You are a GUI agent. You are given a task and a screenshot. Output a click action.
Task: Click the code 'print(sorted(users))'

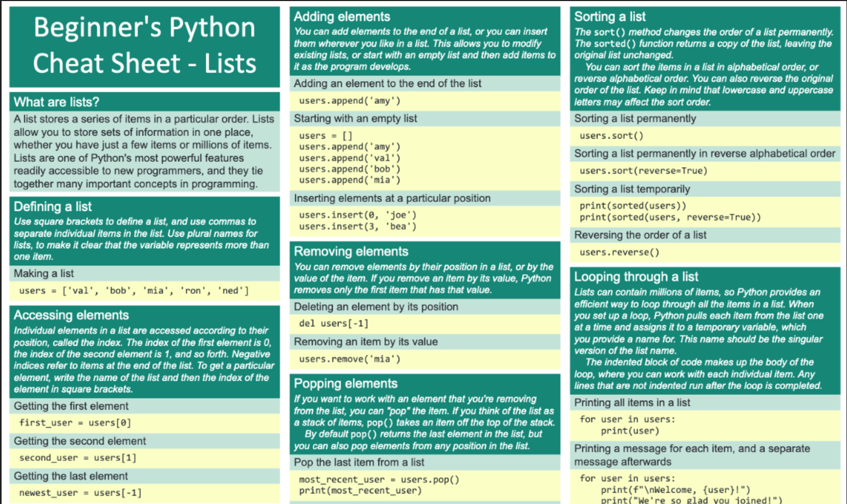(633, 206)
